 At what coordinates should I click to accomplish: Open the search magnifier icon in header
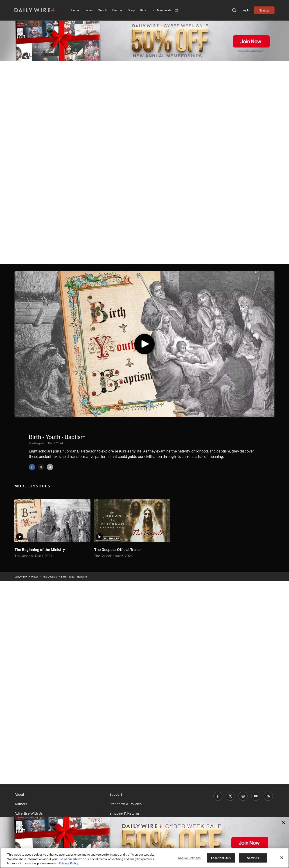point(234,10)
